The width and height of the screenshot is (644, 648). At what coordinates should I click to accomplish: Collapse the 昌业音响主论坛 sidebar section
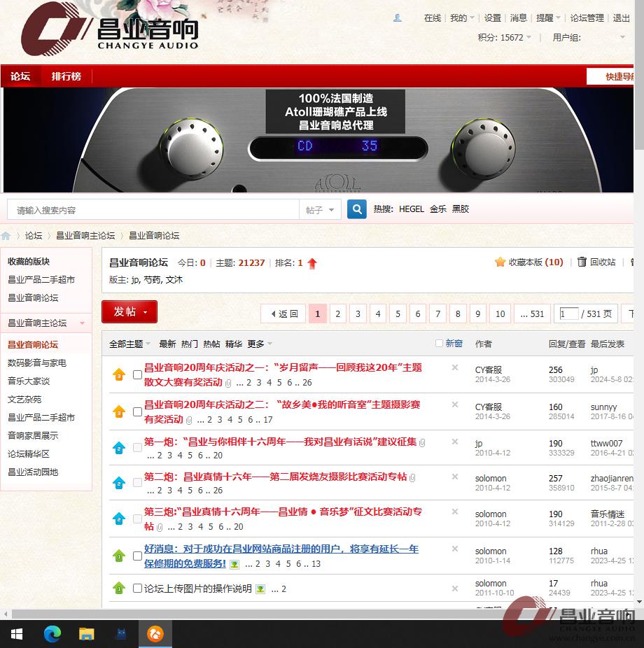[83, 323]
